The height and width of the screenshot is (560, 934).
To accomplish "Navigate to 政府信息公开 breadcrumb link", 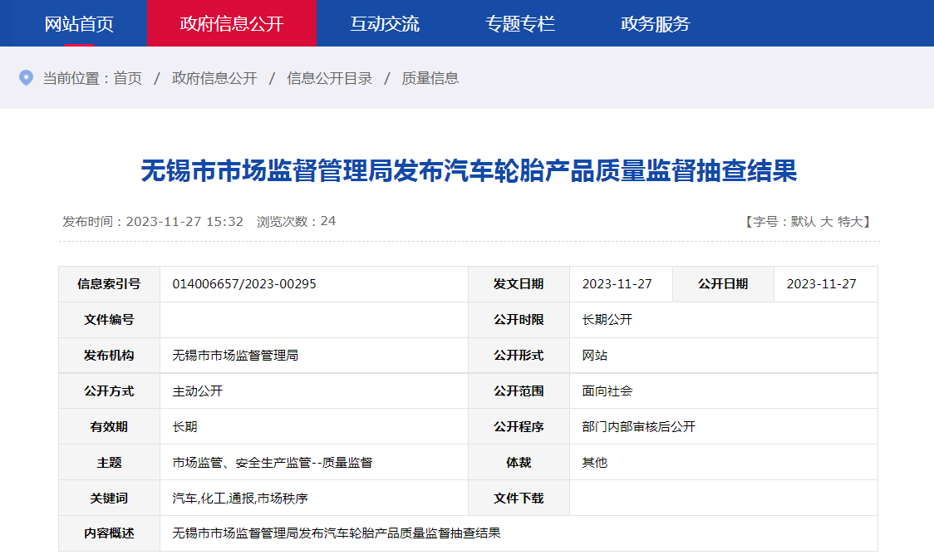I will click(214, 78).
